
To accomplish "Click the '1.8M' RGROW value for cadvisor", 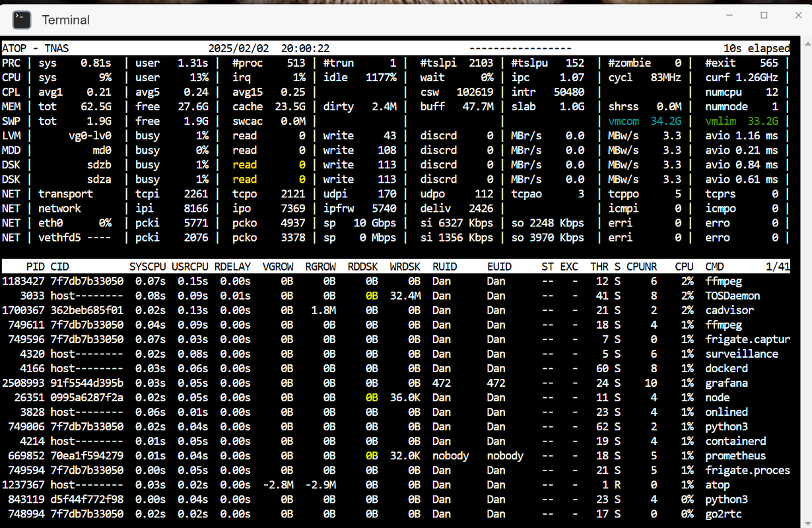I will point(323,310).
